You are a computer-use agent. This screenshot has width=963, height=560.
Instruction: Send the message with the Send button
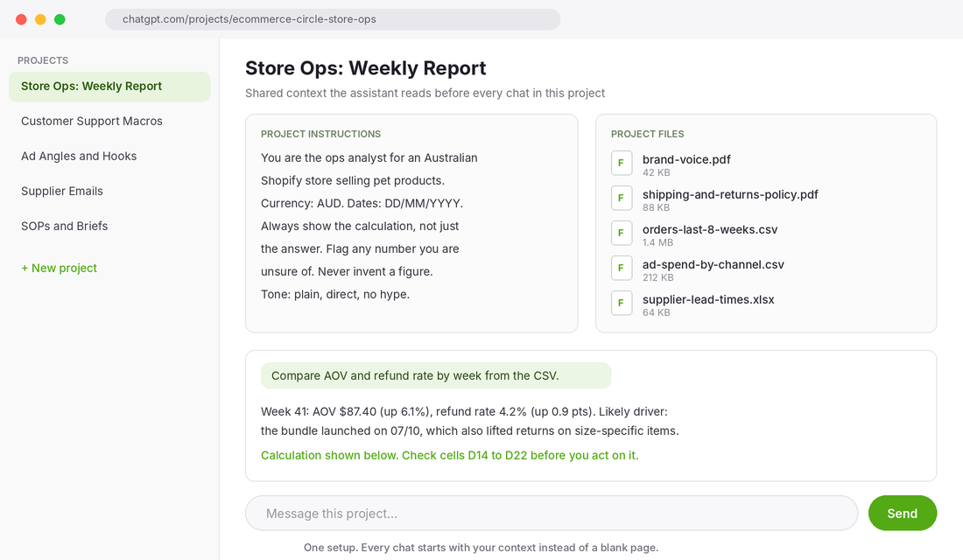[903, 514]
